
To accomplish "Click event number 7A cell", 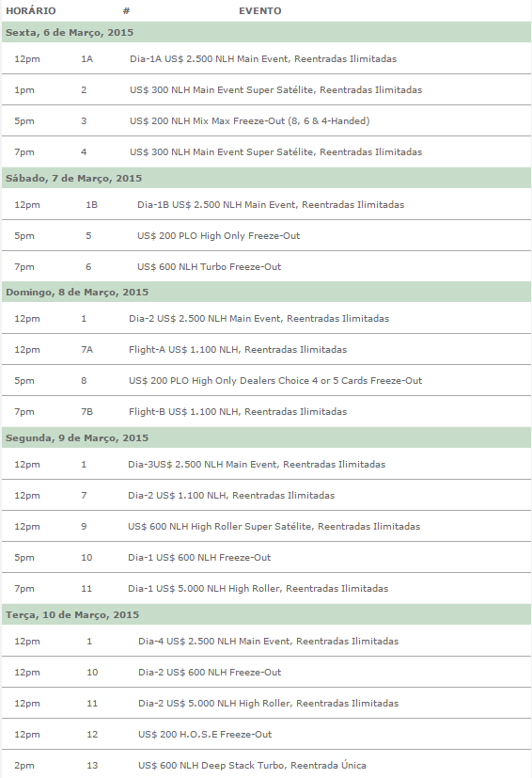I will pyautogui.click(x=86, y=349).
